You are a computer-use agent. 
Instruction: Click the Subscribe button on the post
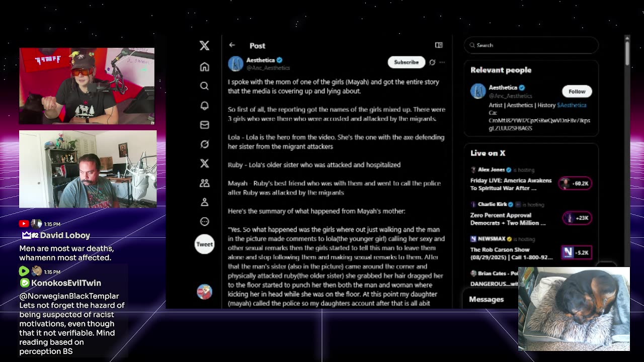click(406, 62)
